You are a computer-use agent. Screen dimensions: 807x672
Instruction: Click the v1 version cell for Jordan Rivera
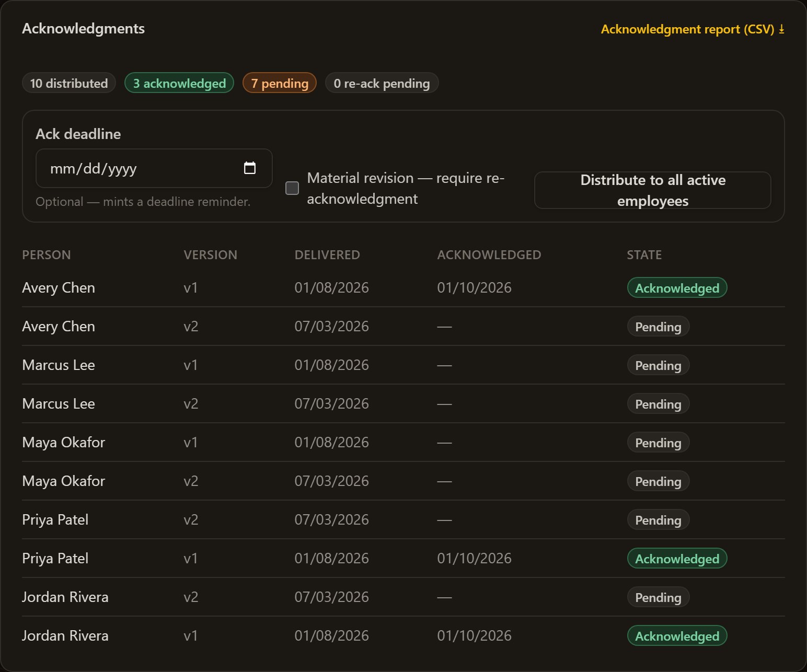(x=191, y=636)
